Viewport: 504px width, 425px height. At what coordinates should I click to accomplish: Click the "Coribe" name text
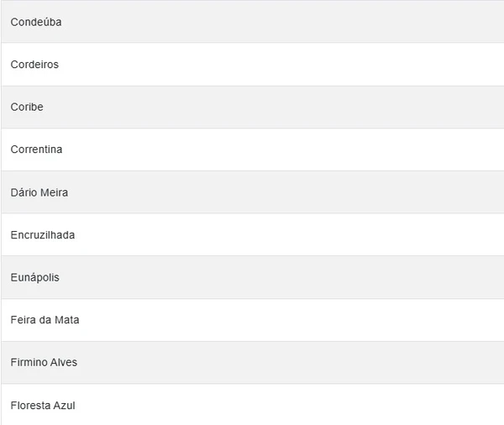click(x=27, y=108)
